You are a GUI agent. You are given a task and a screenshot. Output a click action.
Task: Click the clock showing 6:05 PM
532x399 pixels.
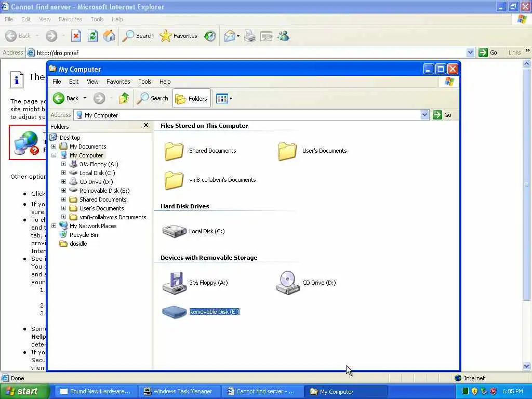pyautogui.click(x=512, y=392)
